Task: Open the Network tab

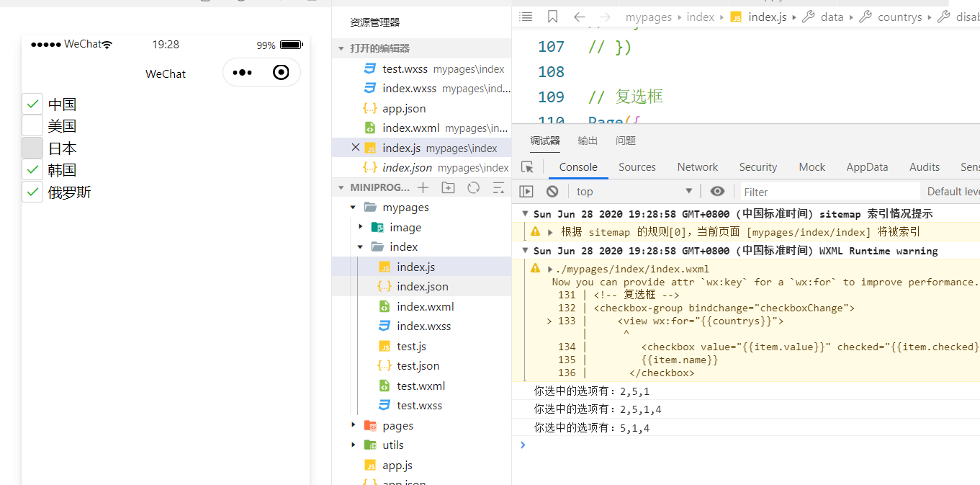Action: 698,167
